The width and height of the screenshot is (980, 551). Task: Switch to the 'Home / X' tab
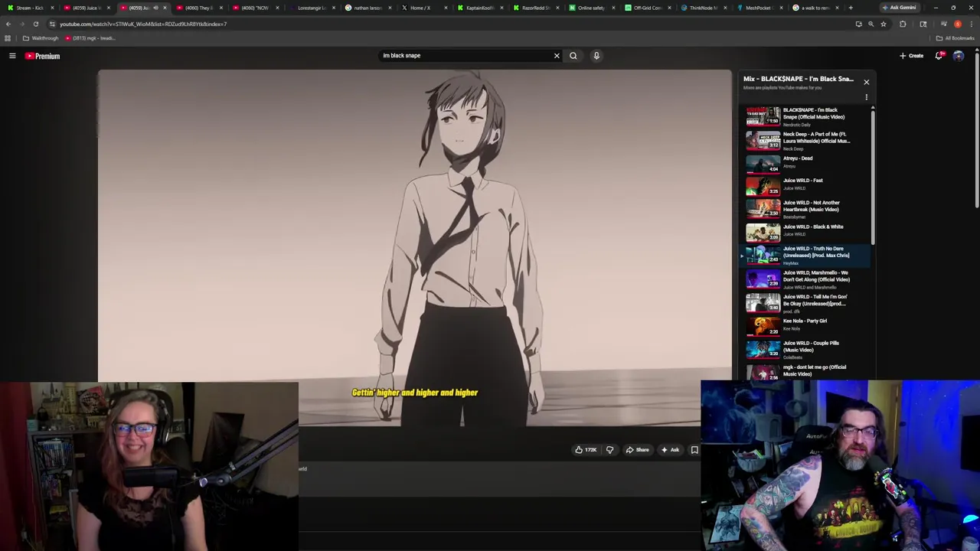pos(423,8)
